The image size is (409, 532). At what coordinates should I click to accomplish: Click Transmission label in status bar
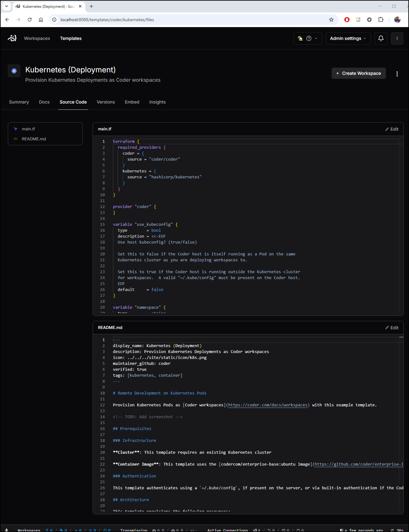pyautogui.click(x=134, y=530)
